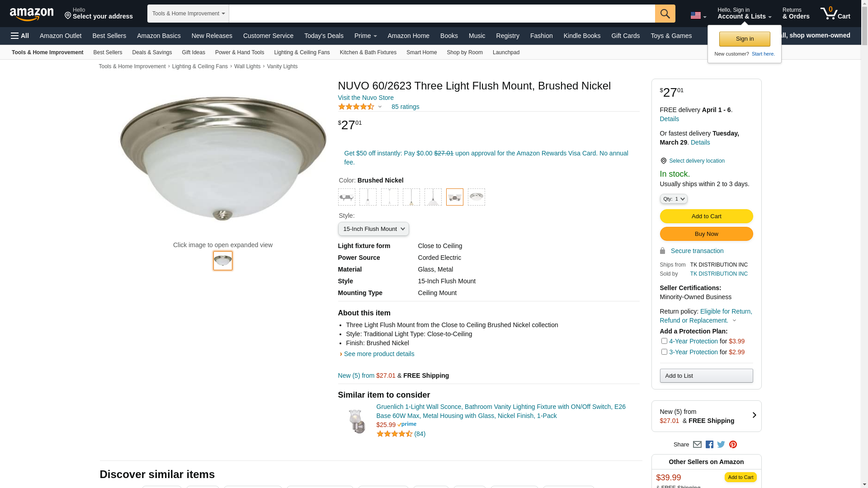Go to Amazon homepage logo
Screen dimensions: 868x488
coord(32,14)
